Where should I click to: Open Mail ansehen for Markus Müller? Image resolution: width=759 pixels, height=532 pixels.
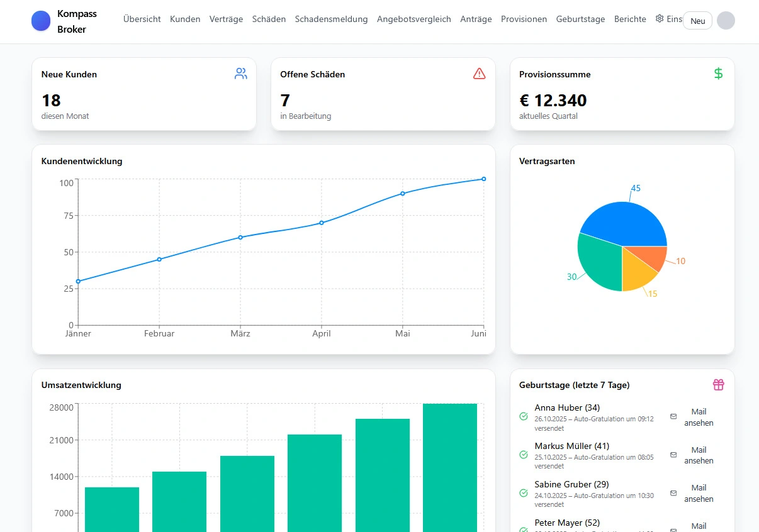(699, 455)
